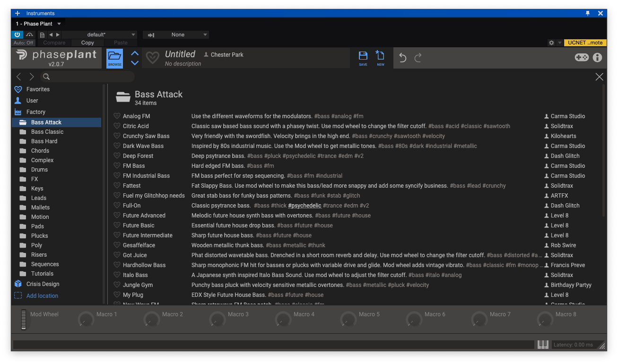
Task: Click the UCNET remote button
Action: tap(585, 43)
